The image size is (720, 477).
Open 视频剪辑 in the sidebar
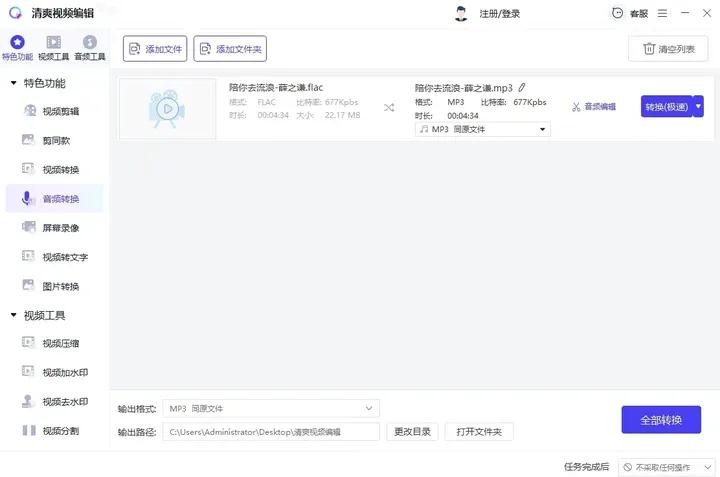pyautogui.click(x=60, y=112)
